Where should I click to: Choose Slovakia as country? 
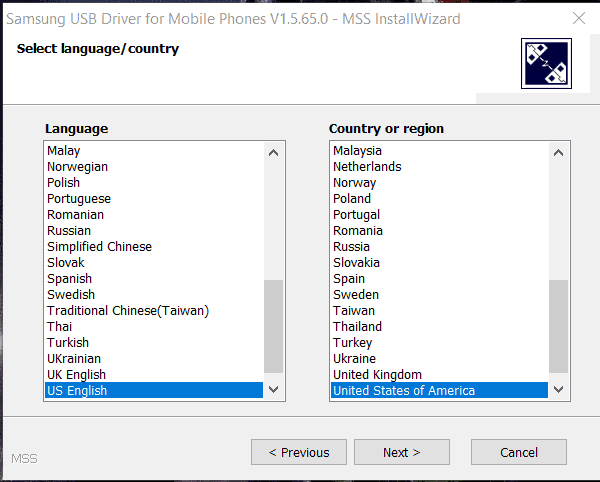point(439,263)
